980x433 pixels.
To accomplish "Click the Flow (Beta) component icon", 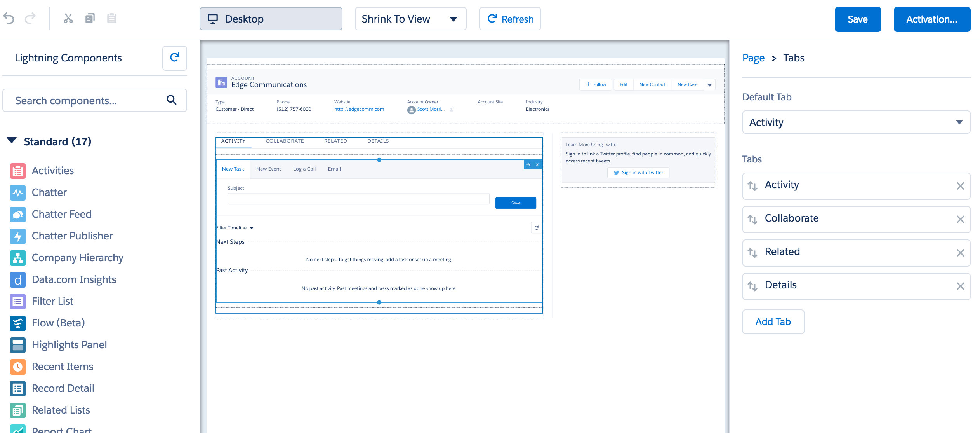I will 18,323.
